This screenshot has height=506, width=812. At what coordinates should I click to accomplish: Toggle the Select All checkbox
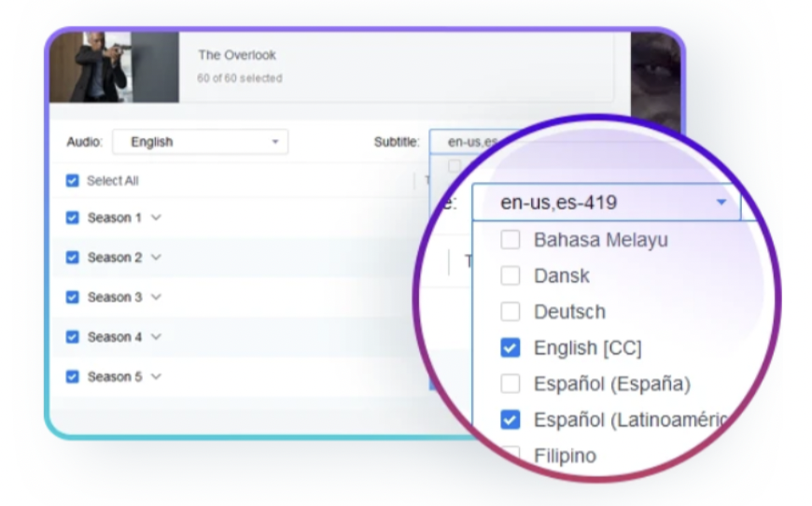[x=73, y=181]
